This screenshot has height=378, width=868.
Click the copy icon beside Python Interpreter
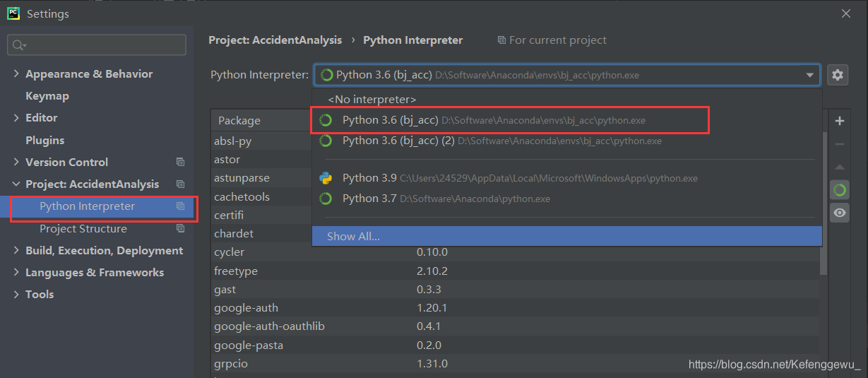(x=180, y=206)
